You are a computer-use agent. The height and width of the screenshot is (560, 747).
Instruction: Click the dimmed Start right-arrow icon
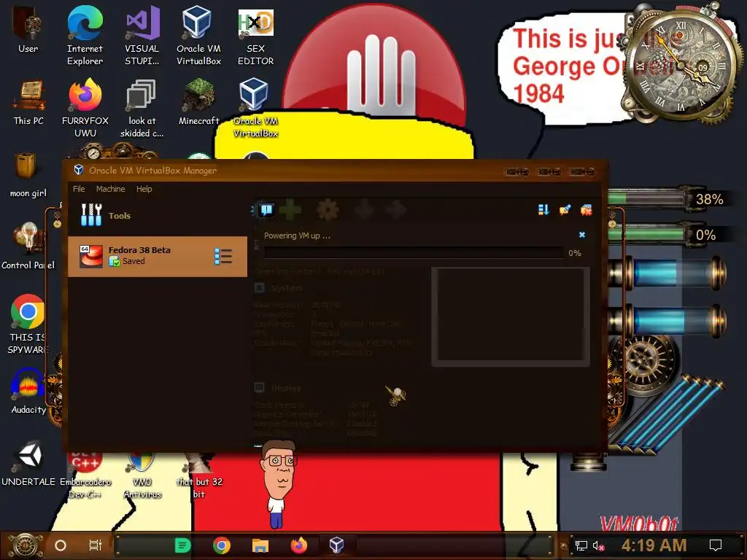point(396,209)
